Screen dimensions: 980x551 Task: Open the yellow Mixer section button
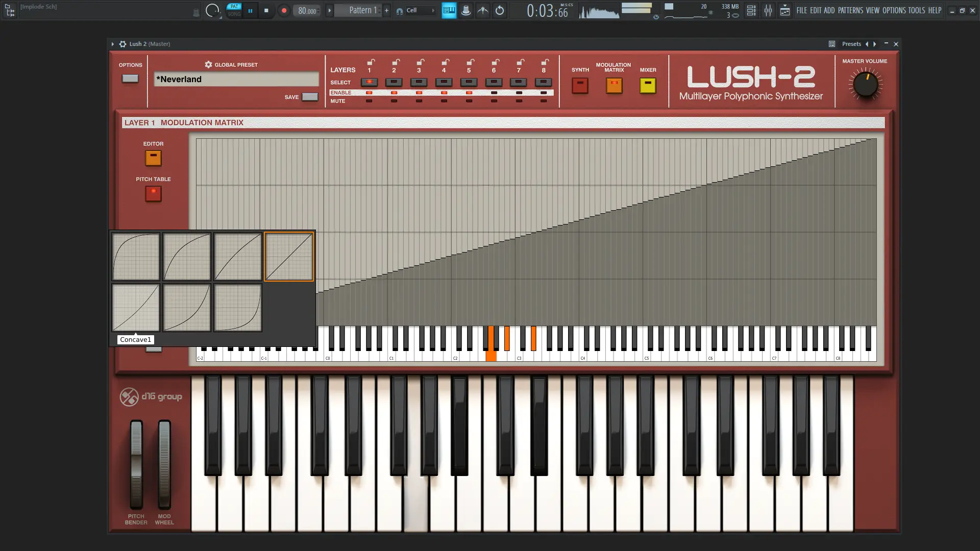tap(648, 86)
